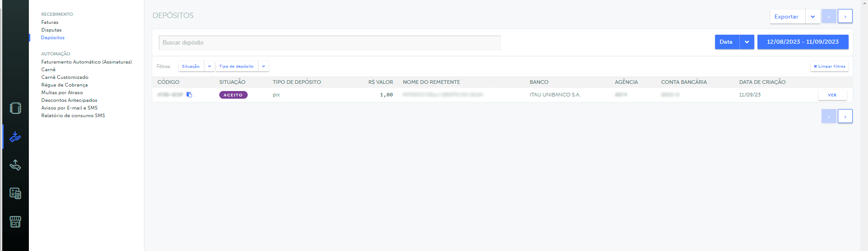Click the R$ VALOR column header
Viewport: 868px width, 251px height.
pyautogui.click(x=381, y=82)
